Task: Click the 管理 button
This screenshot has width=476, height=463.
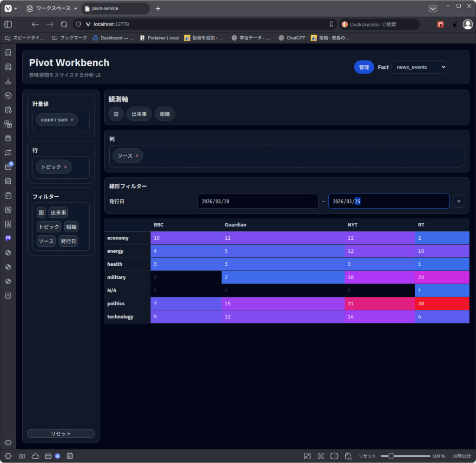Action: pos(364,67)
